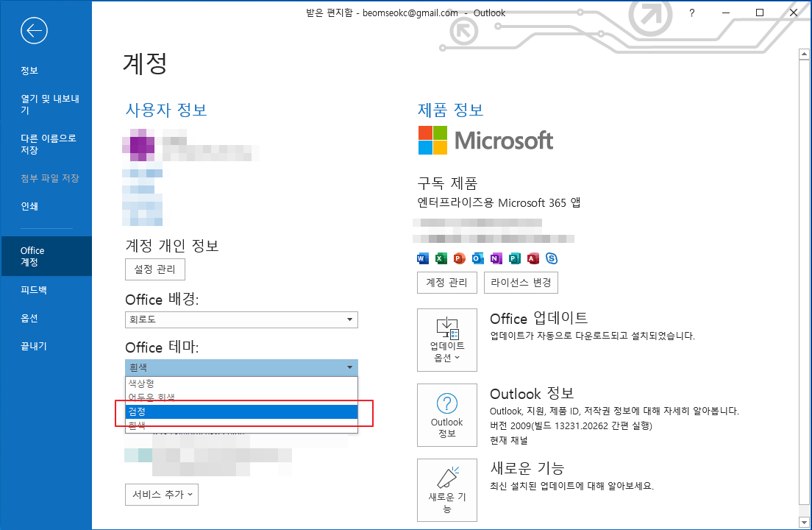Click the 라이선스 변경 button

pyautogui.click(x=521, y=283)
